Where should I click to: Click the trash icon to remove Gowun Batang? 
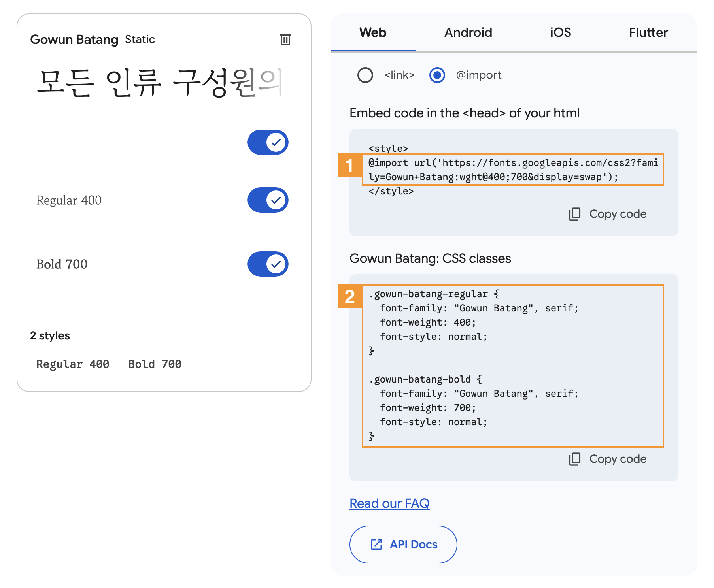(x=285, y=40)
